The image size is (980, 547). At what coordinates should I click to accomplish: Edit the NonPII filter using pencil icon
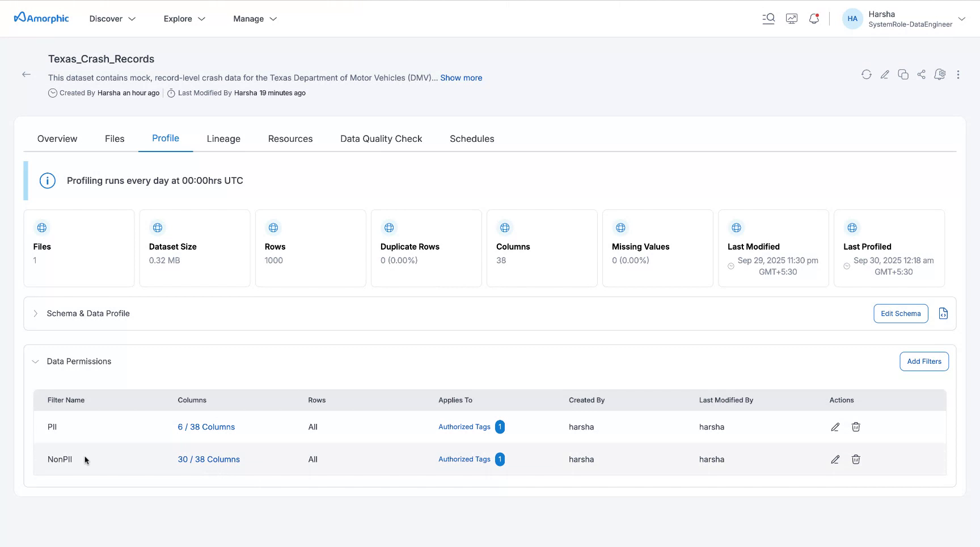coord(835,460)
